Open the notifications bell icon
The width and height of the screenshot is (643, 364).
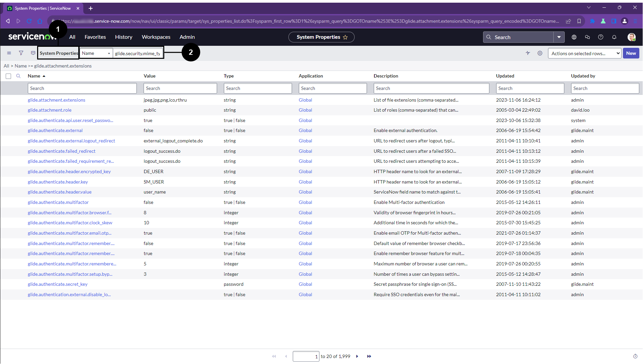pyautogui.click(x=614, y=37)
